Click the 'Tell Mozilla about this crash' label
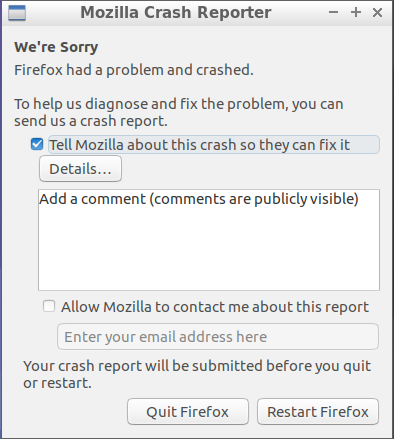 coord(199,145)
